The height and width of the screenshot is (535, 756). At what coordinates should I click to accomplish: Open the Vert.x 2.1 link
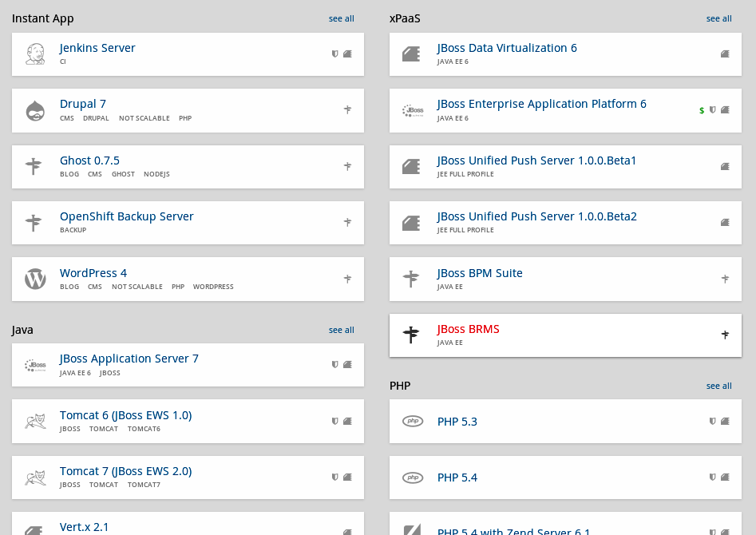85,527
